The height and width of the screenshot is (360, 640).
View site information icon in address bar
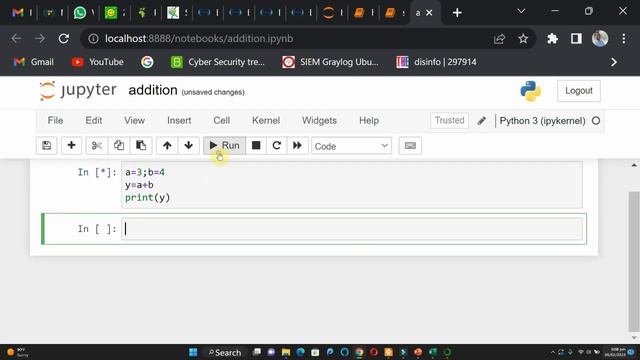point(93,39)
